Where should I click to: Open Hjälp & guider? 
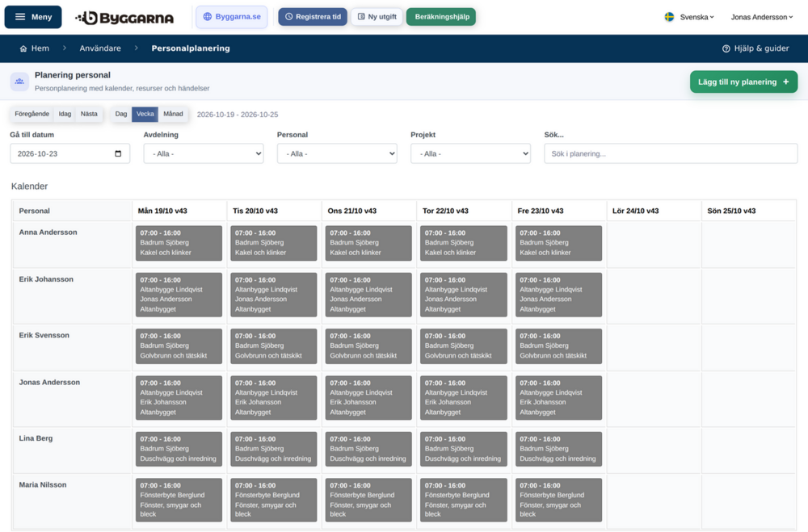755,48
